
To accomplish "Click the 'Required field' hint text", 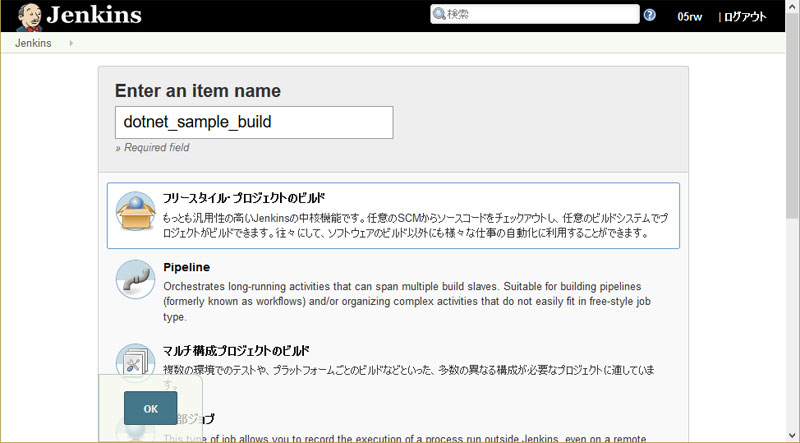I will pyautogui.click(x=152, y=147).
